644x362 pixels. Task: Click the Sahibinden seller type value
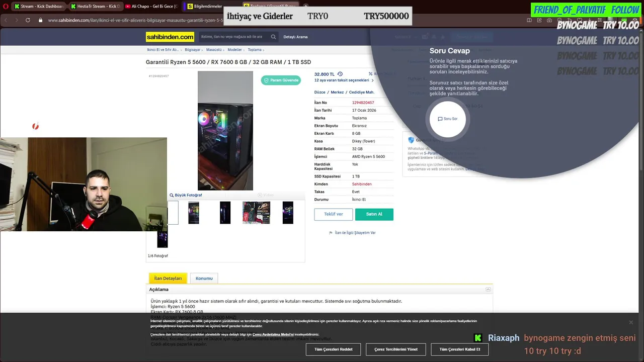coord(362,184)
